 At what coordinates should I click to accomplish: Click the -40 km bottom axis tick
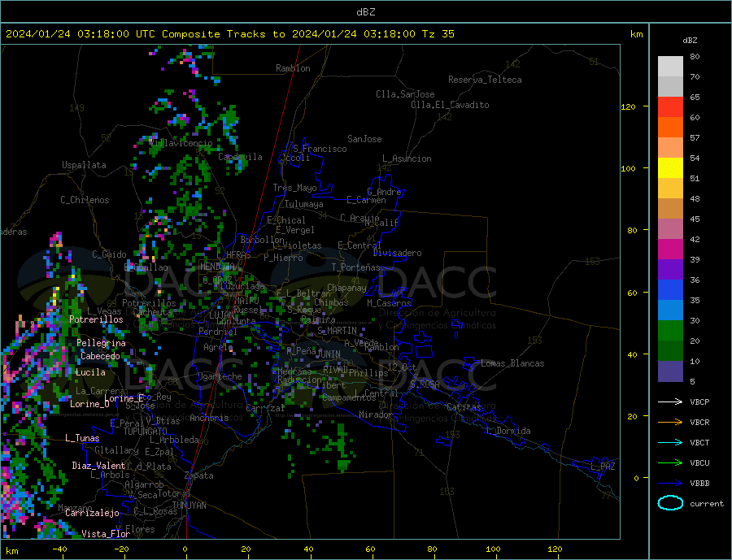click(59, 549)
